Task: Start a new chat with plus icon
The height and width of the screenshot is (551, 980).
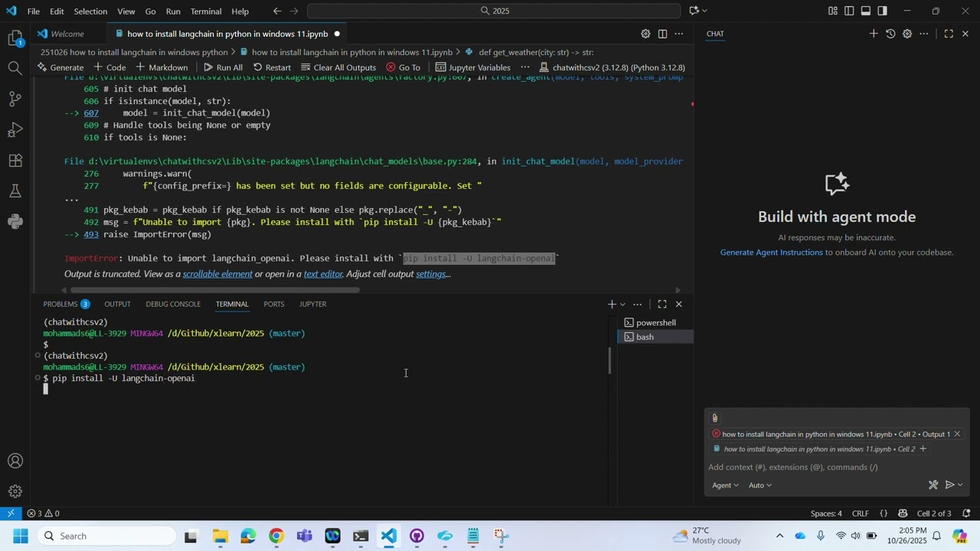Action: [873, 34]
